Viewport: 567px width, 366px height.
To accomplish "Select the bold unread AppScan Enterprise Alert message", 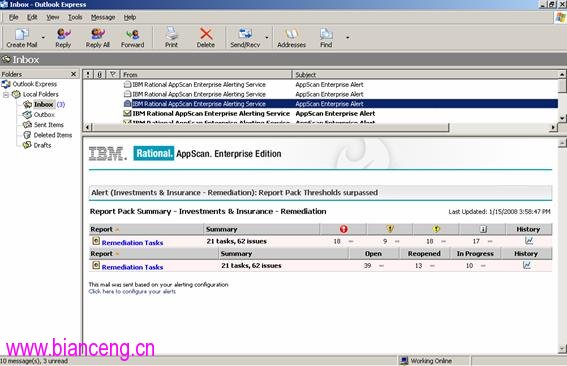I will tap(320, 114).
